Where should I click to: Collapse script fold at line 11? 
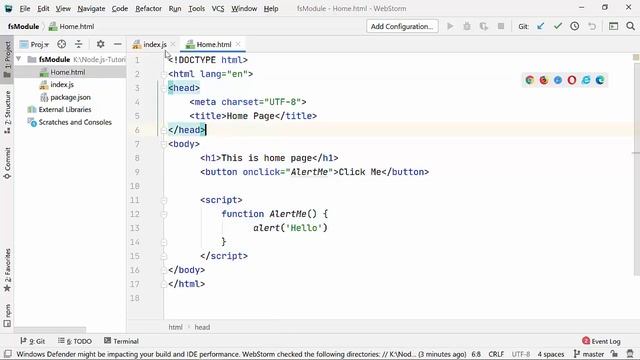(163, 200)
